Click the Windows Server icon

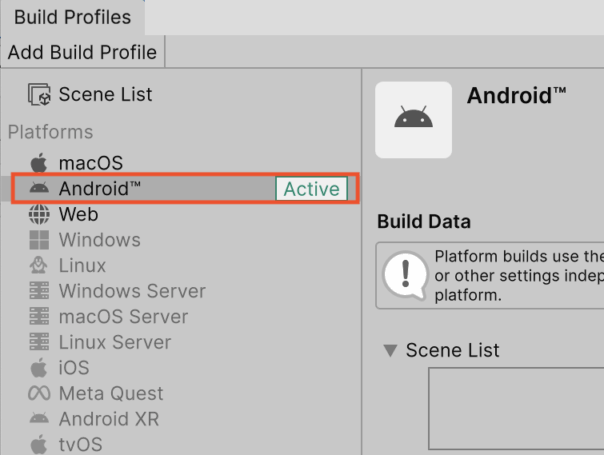[39, 292]
